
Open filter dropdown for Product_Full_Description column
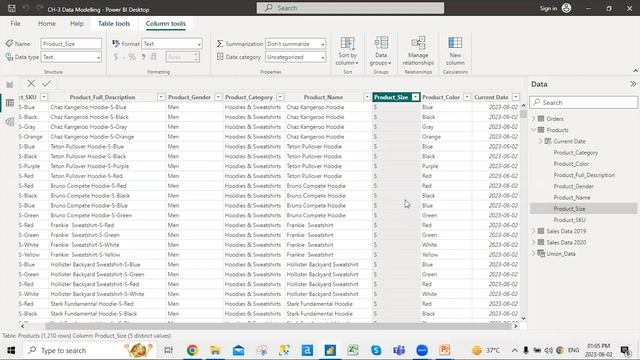(x=161, y=97)
